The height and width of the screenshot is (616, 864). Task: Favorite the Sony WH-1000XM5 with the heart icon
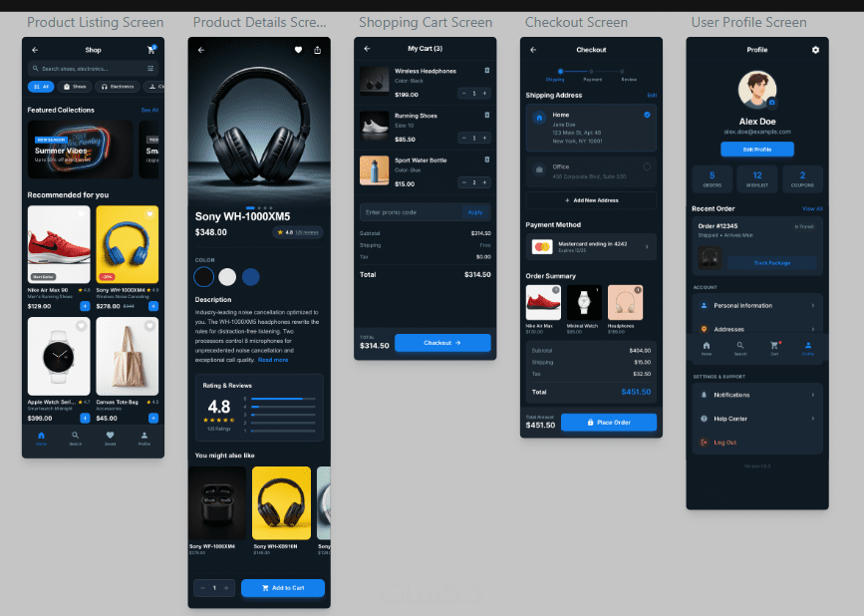click(x=298, y=50)
